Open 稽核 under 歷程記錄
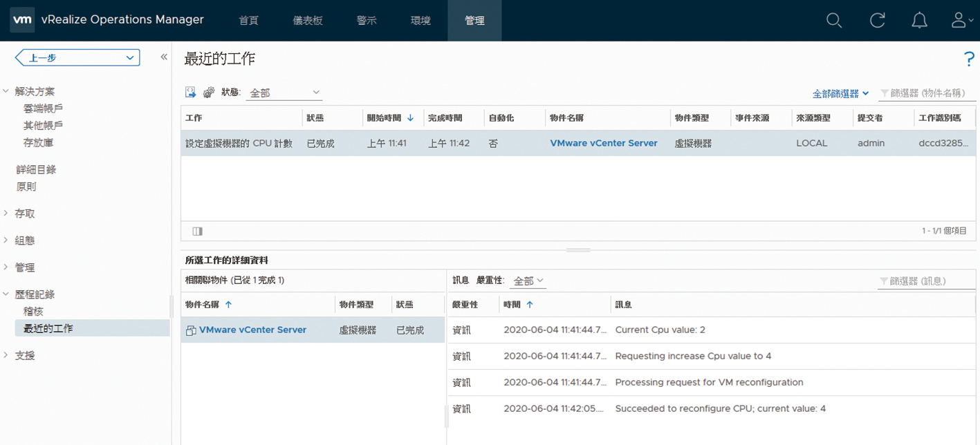 [x=33, y=312]
